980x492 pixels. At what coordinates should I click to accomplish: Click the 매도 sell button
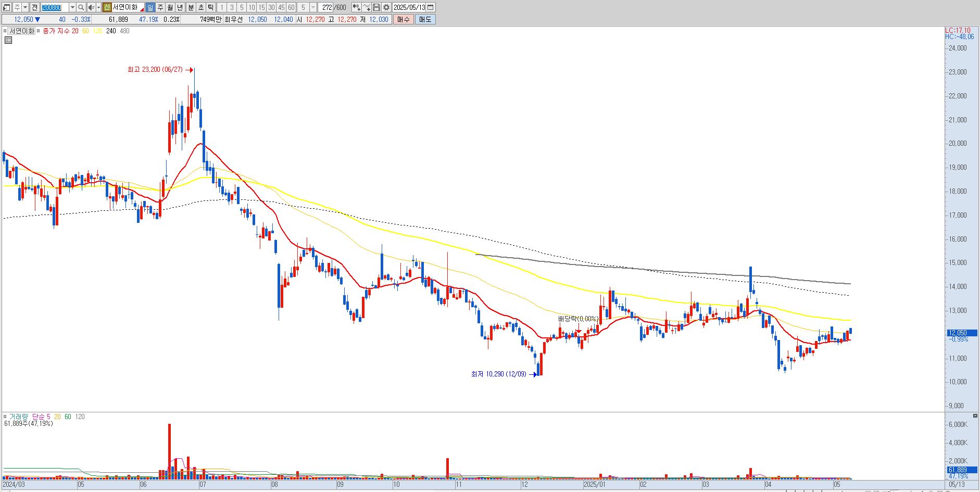point(425,19)
